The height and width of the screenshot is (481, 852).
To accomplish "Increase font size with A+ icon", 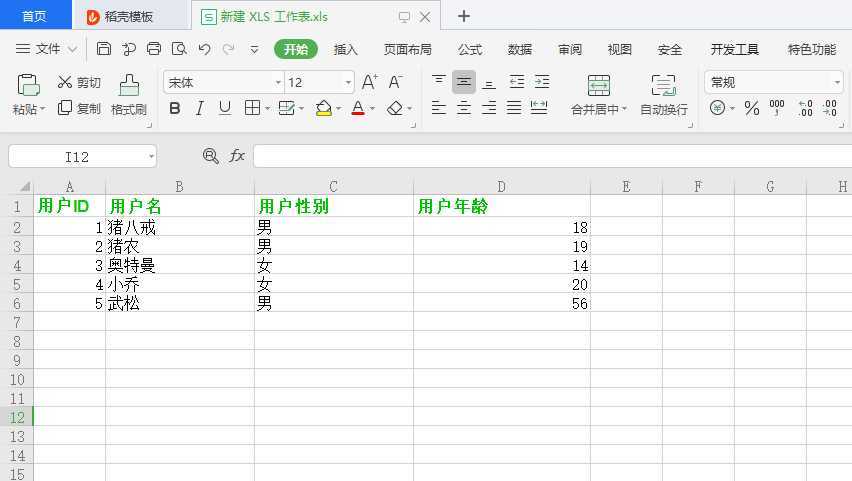I will point(369,82).
